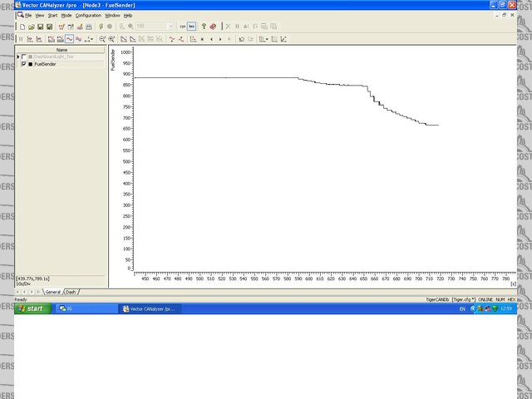Viewport: 532px width, 399px height.
Task: Click the zoom out magnifier icon
Action: [111, 38]
